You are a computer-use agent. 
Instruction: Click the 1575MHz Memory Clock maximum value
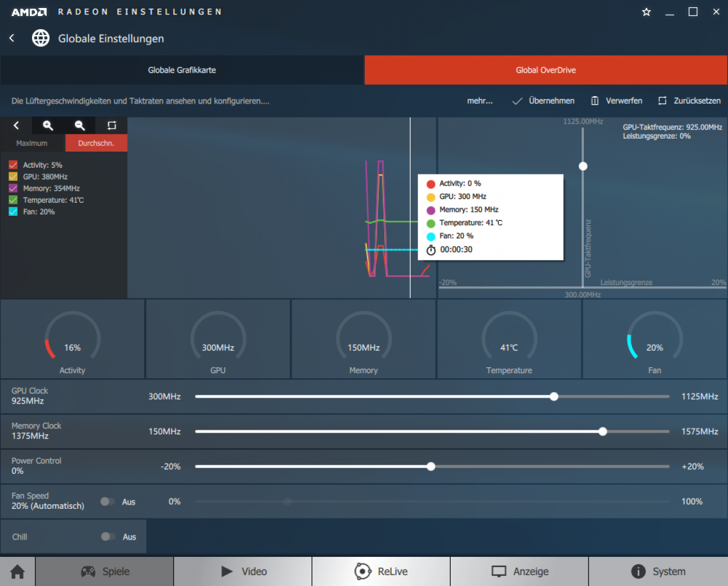tap(699, 431)
